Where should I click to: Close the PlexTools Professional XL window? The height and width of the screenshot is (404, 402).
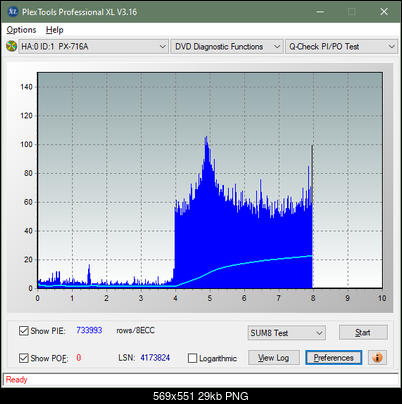(x=384, y=12)
